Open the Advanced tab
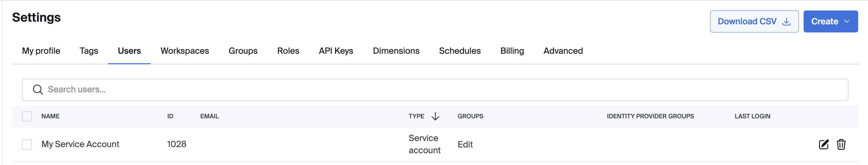 pyautogui.click(x=563, y=51)
